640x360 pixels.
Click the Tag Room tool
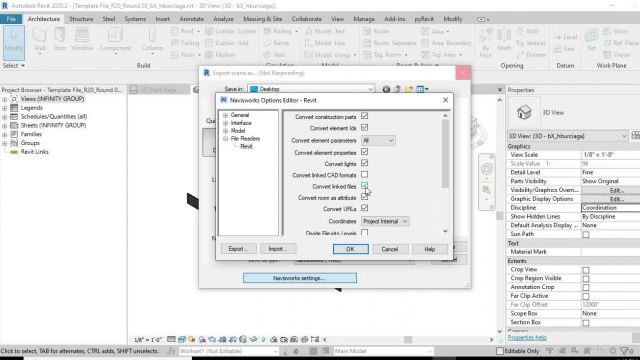(385, 55)
